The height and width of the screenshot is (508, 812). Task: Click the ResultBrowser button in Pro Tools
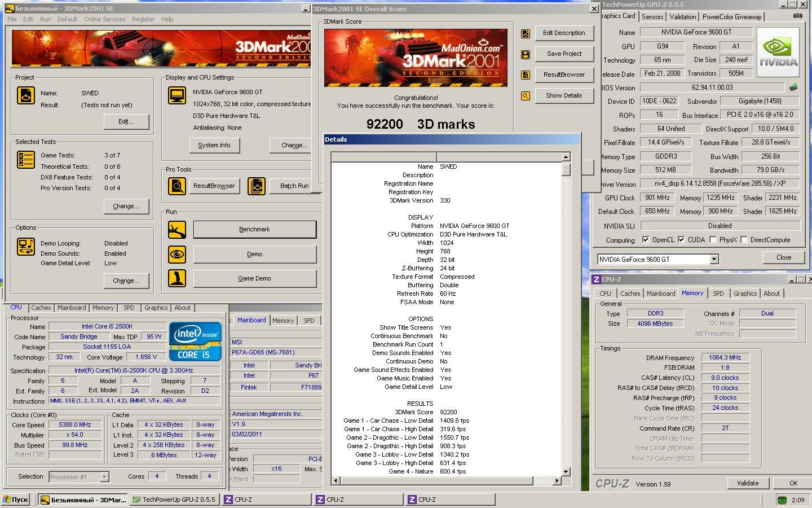click(214, 186)
